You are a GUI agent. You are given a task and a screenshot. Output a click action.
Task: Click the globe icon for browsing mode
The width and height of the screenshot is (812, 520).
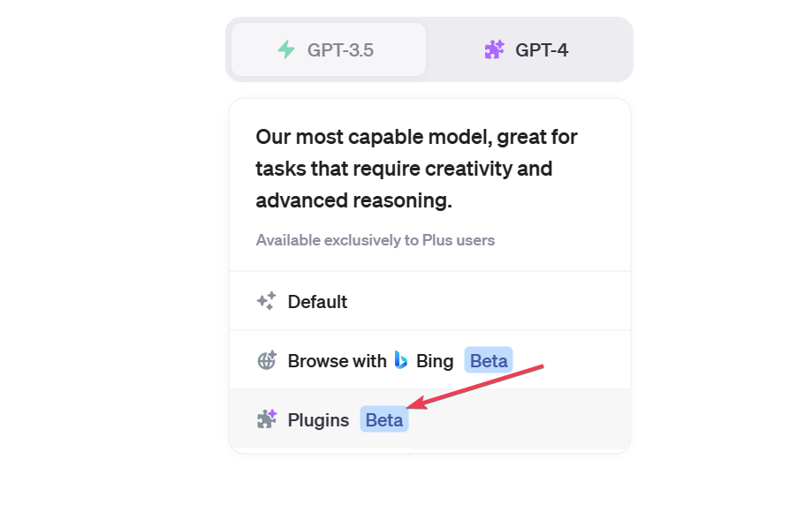click(267, 360)
